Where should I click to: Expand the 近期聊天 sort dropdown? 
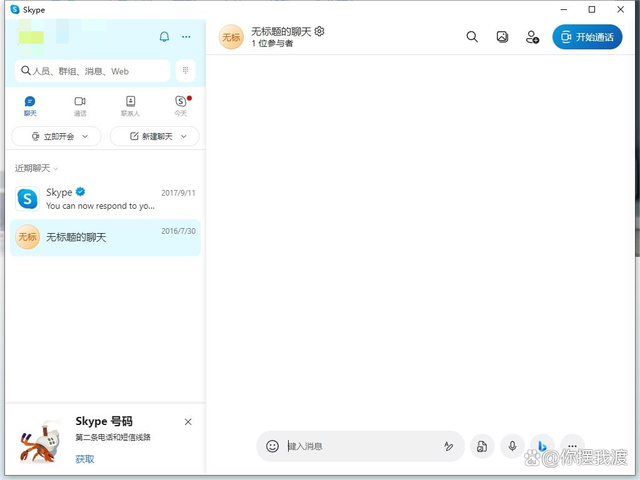[36, 168]
